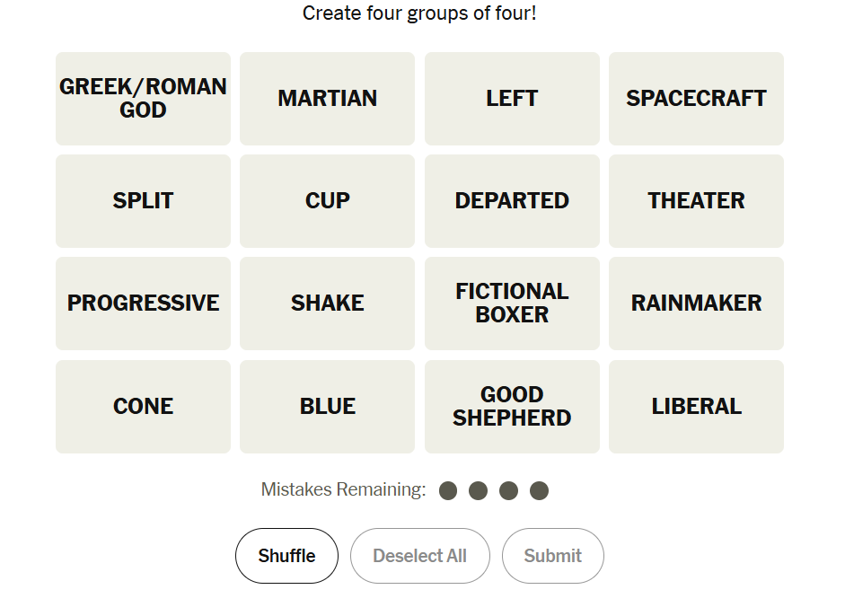Image resolution: width=845 pixels, height=616 pixels.
Task: Select the CONE tile
Action: click(143, 407)
